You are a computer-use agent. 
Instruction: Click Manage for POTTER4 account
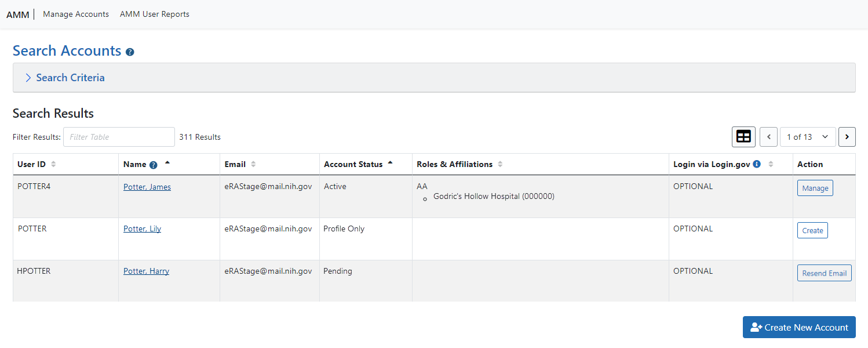(815, 188)
